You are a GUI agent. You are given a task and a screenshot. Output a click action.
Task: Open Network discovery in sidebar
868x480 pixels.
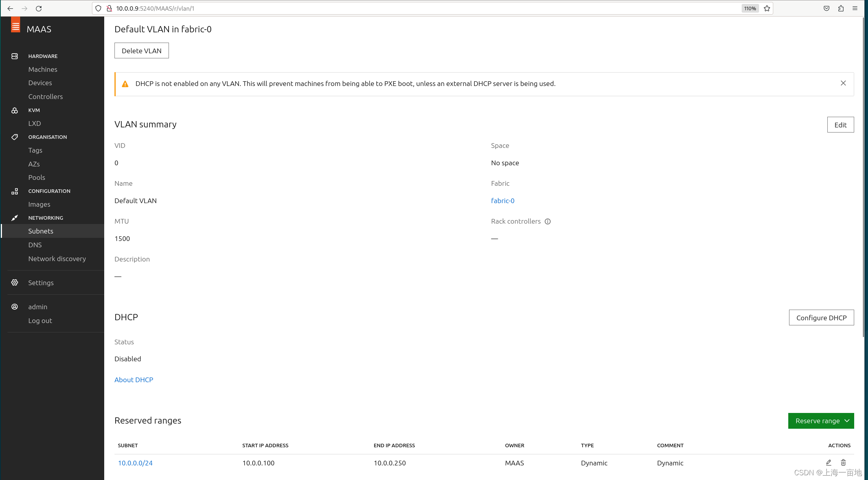coord(57,259)
